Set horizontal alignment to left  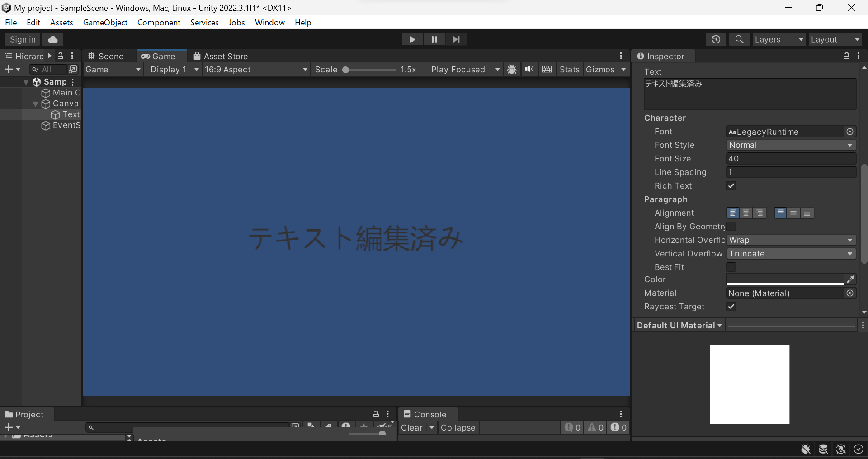coord(733,213)
